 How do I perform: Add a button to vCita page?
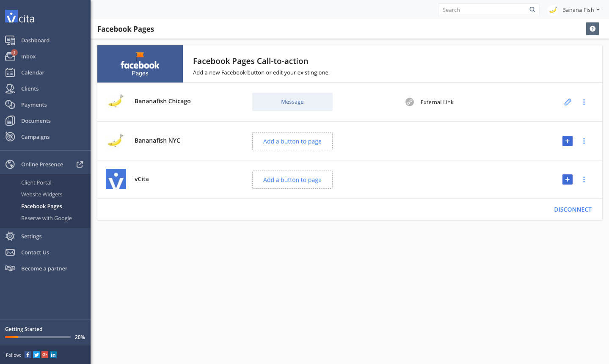[292, 179]
